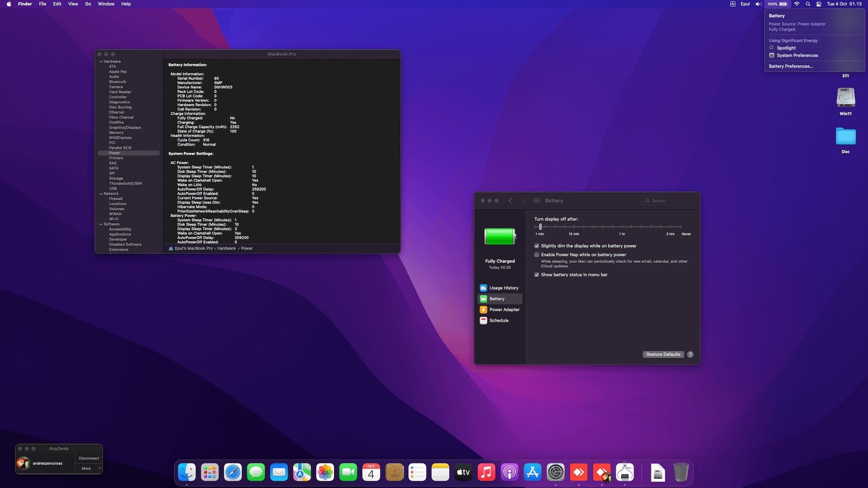Open Control Center in menu bar
Image resolution: width=868 pixels, height=488 pixels.
pyautogui.click(x=819, y=4)
